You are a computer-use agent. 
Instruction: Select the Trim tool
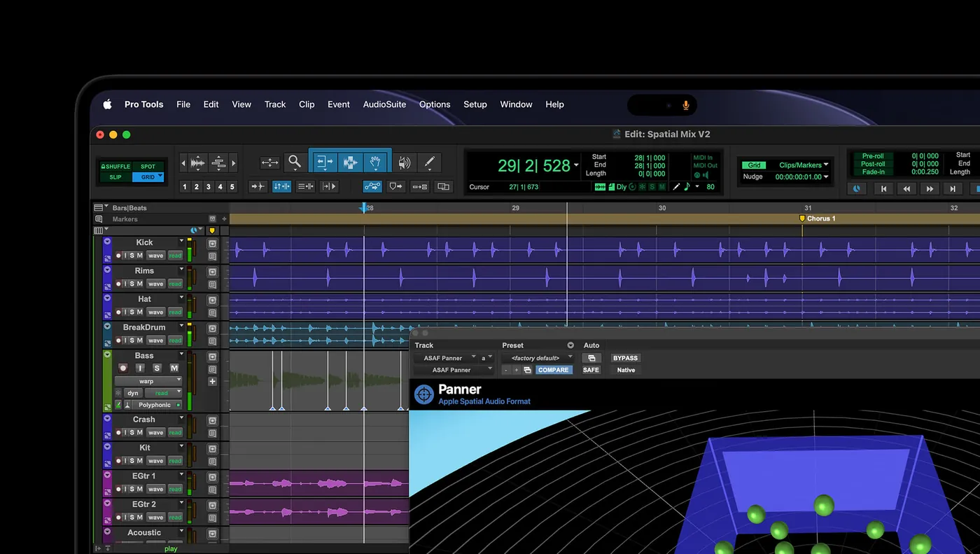324,162
